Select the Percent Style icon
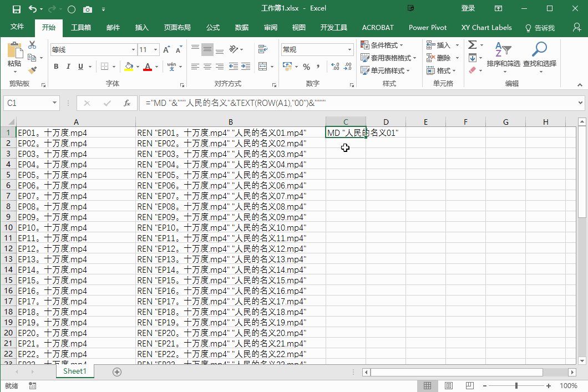 pyautogui.click(x=306, y=66)
